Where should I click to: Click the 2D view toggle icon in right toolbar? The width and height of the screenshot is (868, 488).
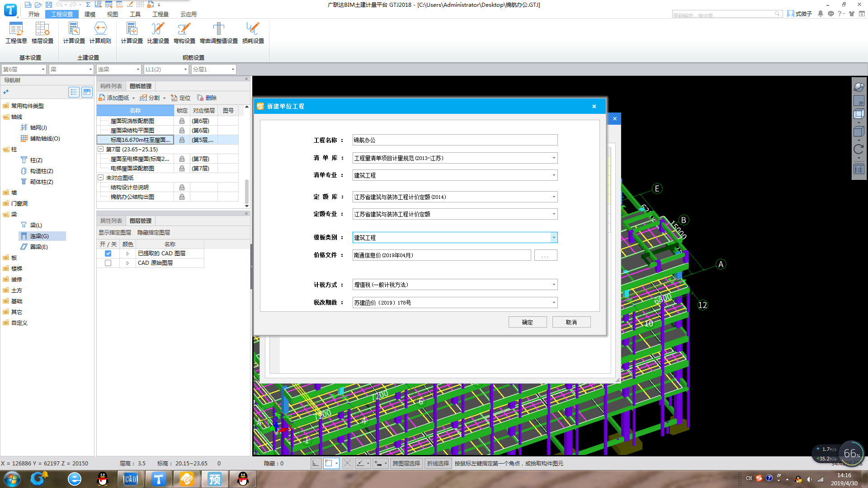click(x=859, y=100)
